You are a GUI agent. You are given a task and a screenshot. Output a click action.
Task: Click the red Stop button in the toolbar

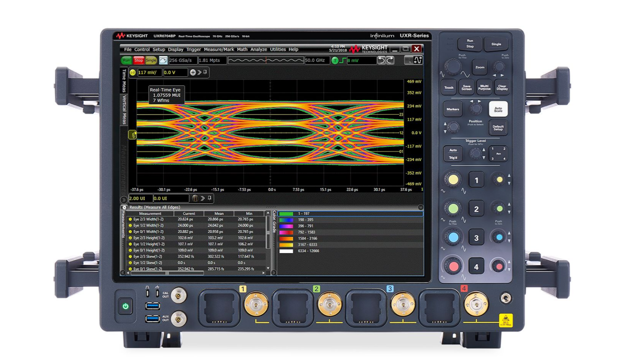click(x=138, y=60)
